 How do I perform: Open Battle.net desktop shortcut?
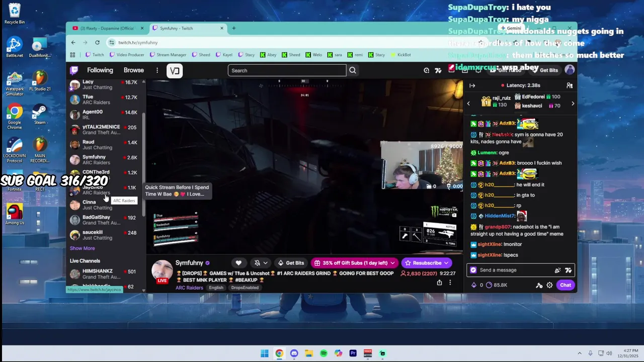15,47
